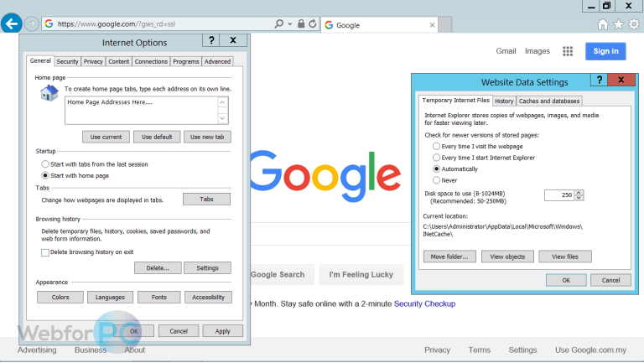Enable Delete browsing history on exit
The height and width of the screenshot is (363, 644).
[45, 252]
